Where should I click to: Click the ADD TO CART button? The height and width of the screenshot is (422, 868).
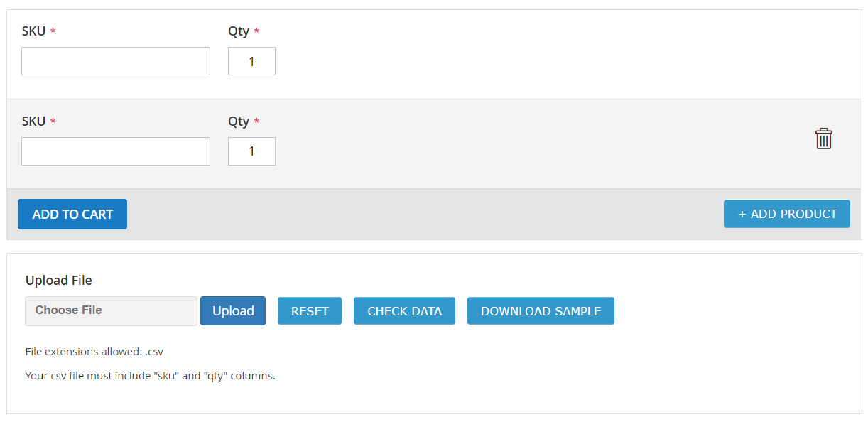click(72, 214)
